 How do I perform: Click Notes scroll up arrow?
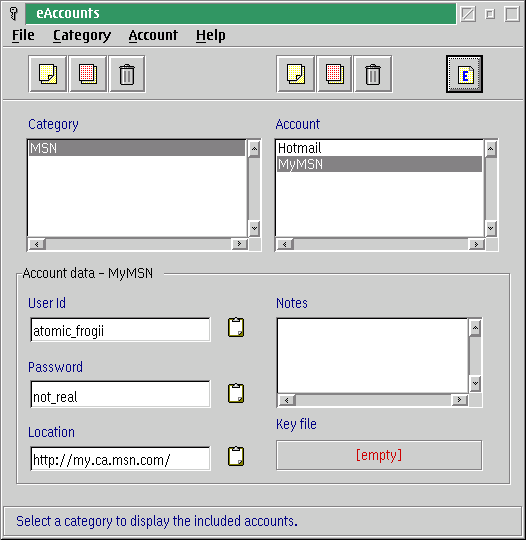click(475, 328)
